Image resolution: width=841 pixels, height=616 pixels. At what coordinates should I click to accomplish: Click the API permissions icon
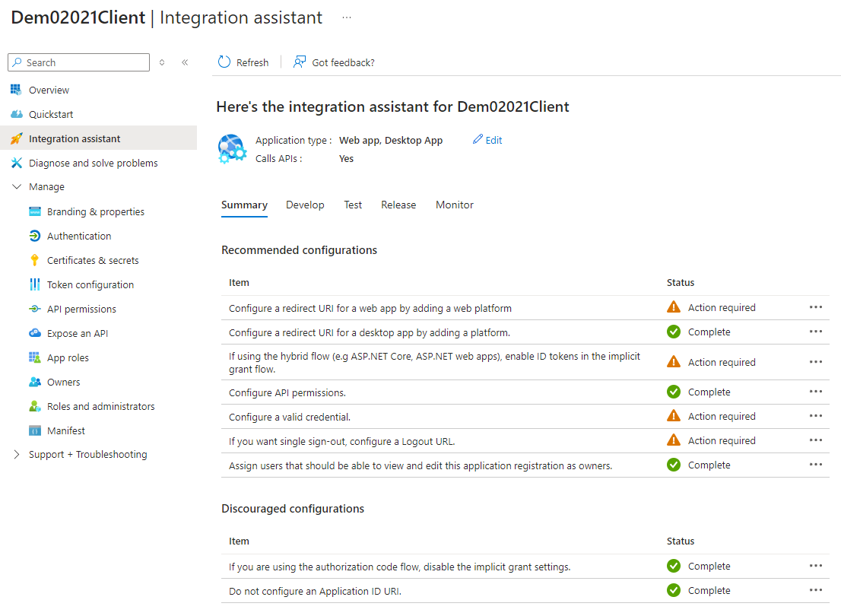click(x=35, y=309)
